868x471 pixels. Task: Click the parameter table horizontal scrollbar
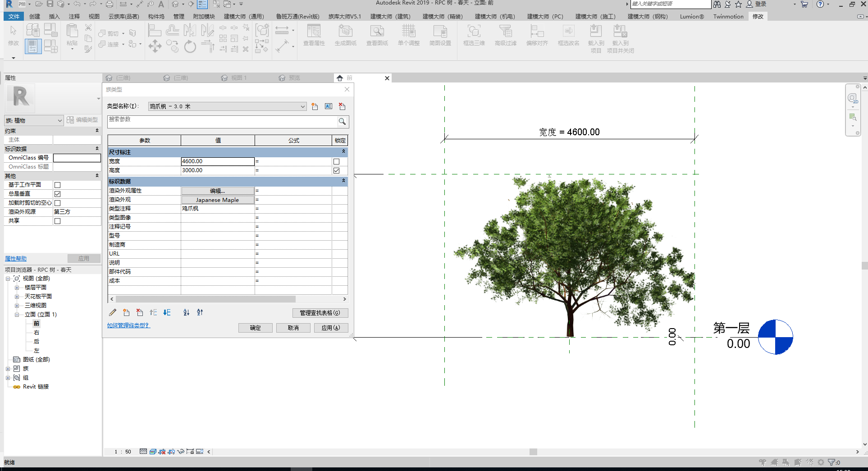(x=206, y=299)
